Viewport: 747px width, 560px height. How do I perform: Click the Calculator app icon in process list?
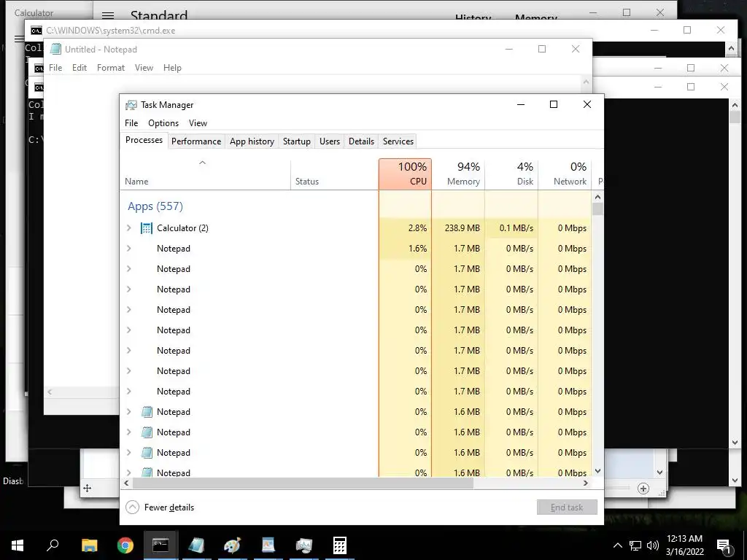146,228
